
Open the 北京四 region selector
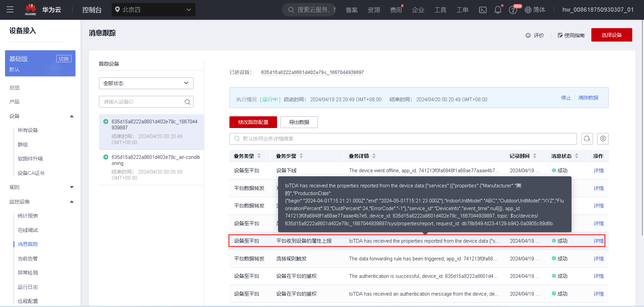(x=153, y=10)
